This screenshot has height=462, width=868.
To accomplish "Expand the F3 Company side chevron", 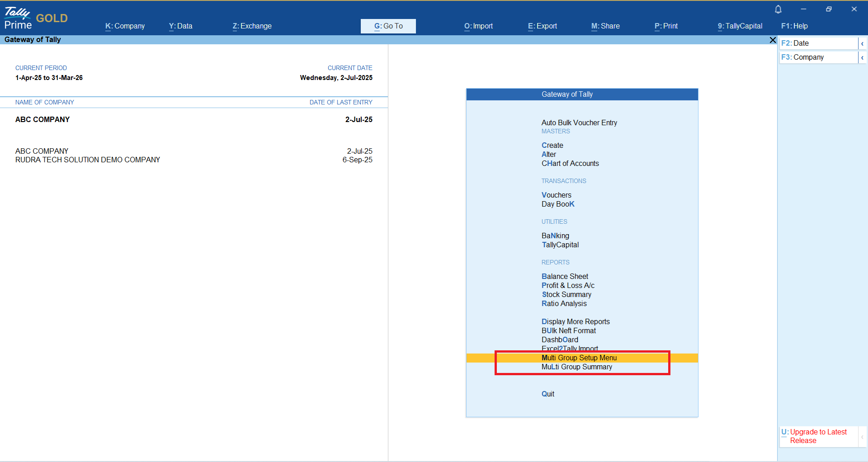I will click(x=862, y=57).
